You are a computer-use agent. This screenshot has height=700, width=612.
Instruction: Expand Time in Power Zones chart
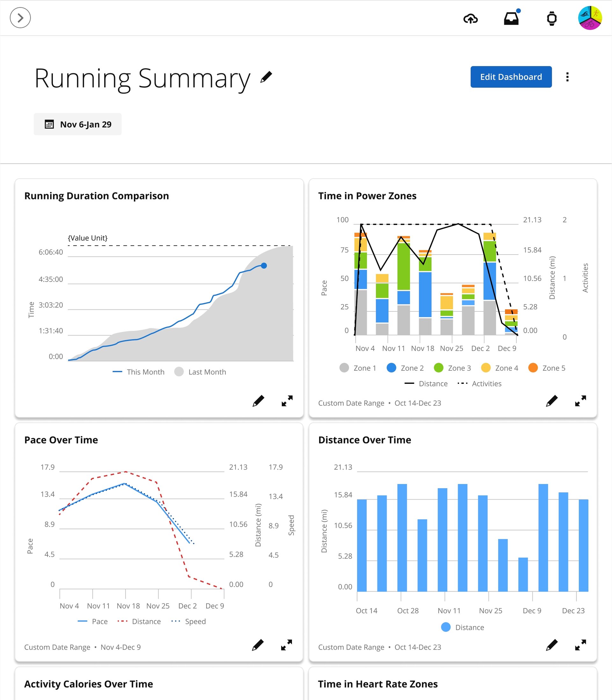580,401
